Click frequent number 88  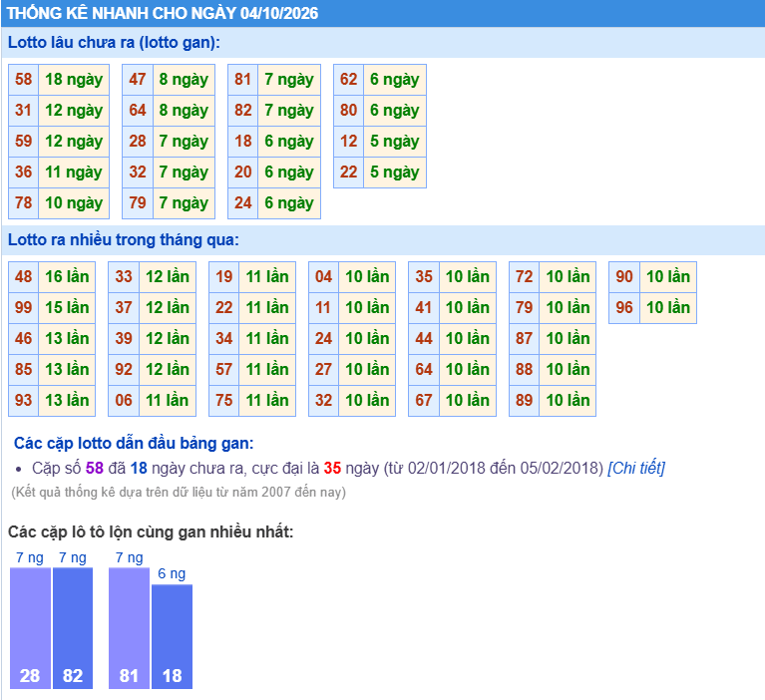coord(525,369)
